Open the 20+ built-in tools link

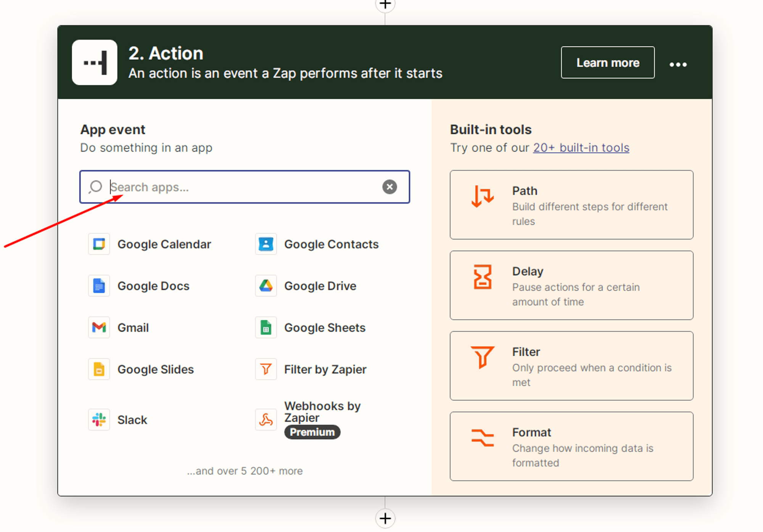[x=581, y=148]
